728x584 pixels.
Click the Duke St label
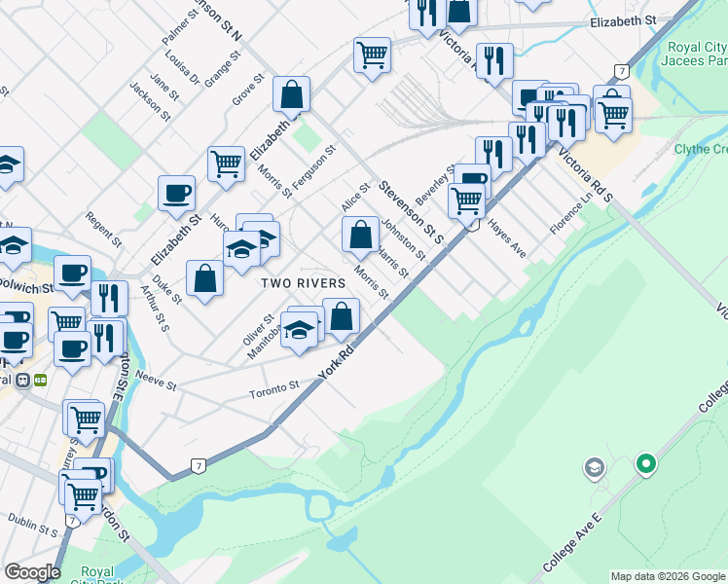pos(167,289)
